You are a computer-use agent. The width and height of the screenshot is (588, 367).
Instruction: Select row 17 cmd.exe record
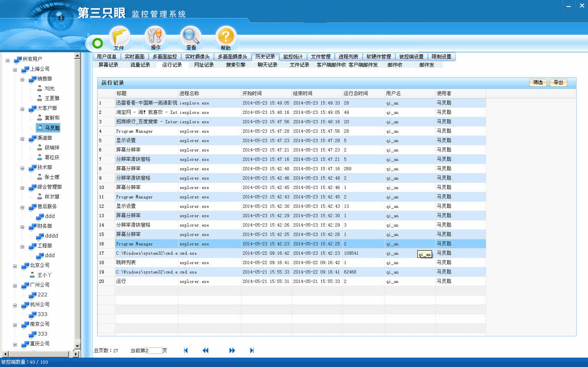(x=292, y=253)
